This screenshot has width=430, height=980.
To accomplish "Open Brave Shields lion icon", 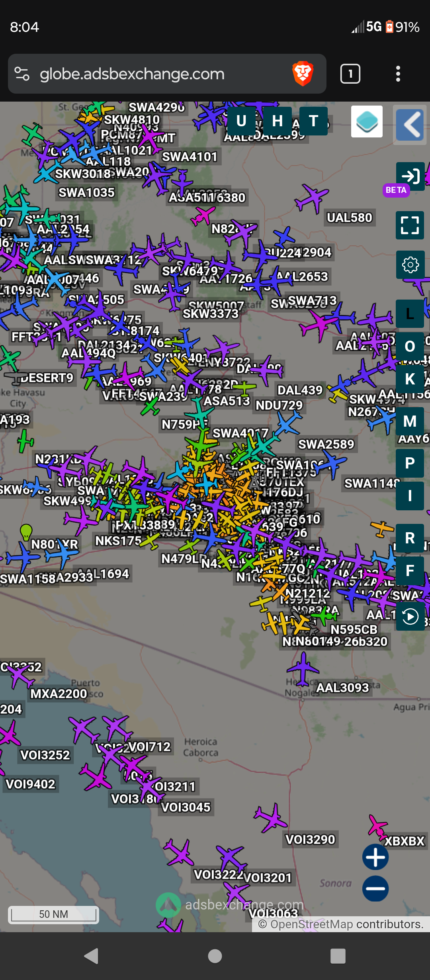I will pyautogui.click(x=303, y=74).
